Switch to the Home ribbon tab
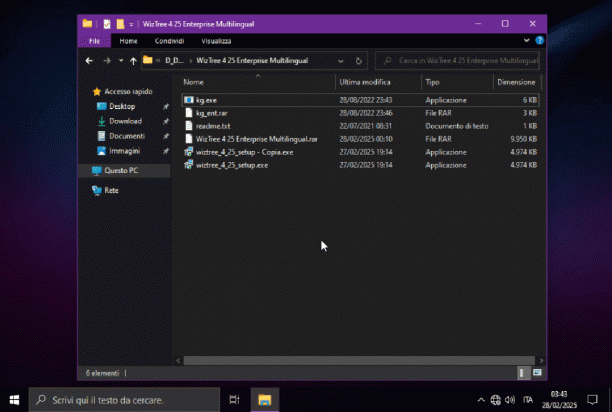 pos(128,41)
